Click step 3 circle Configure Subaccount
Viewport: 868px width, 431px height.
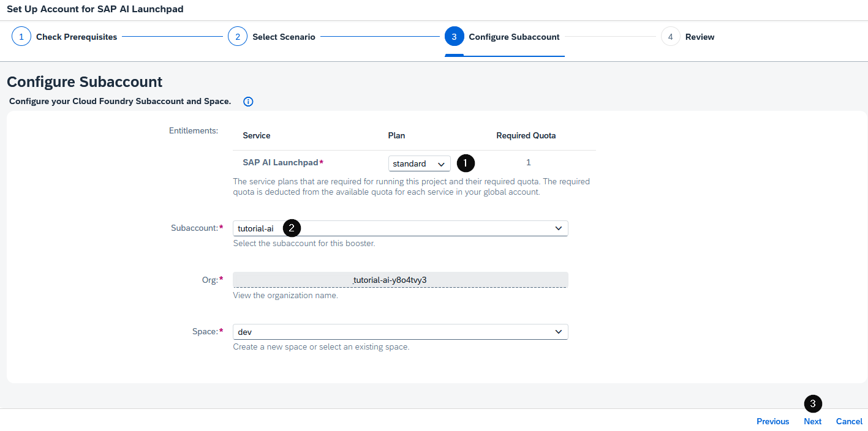tap(454, 37)
